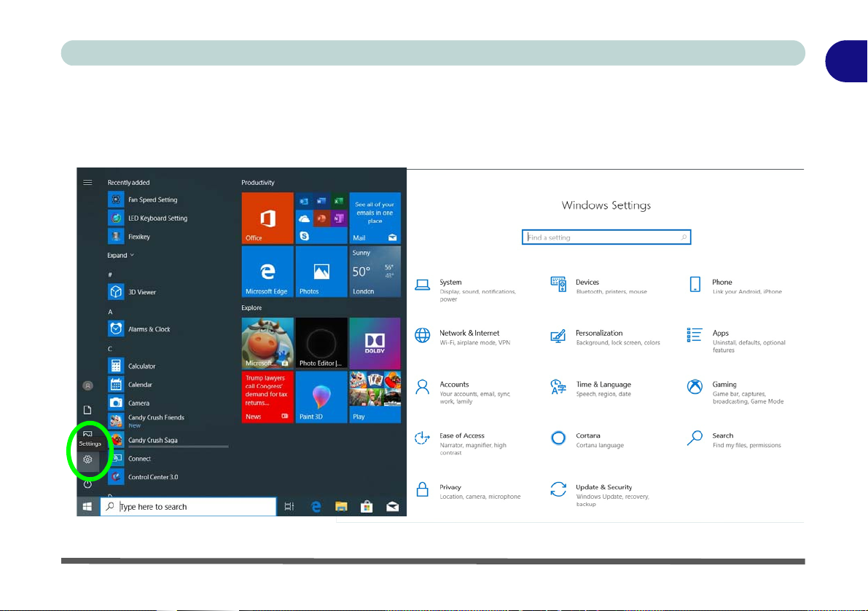The image size is (868, 611).
Task: Open Devices settings category
Action: pyautogui.click(x=599, y=286)
